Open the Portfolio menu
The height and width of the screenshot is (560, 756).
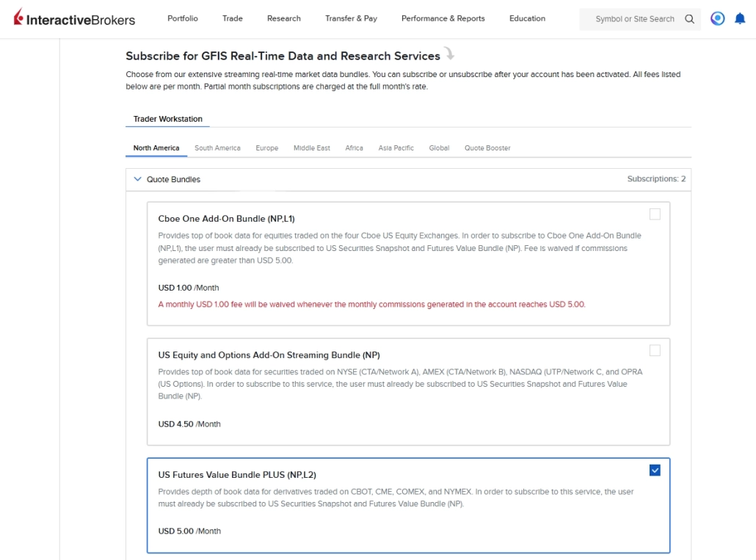click(x=182, y=19)
